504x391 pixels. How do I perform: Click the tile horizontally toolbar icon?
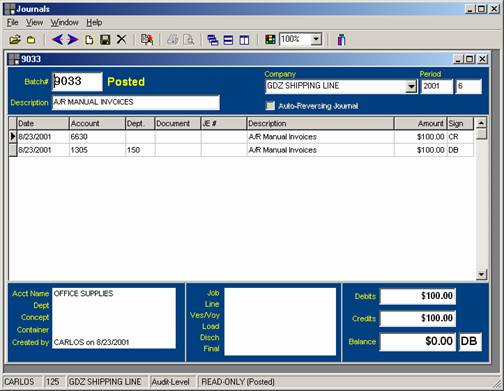point(228,40)
